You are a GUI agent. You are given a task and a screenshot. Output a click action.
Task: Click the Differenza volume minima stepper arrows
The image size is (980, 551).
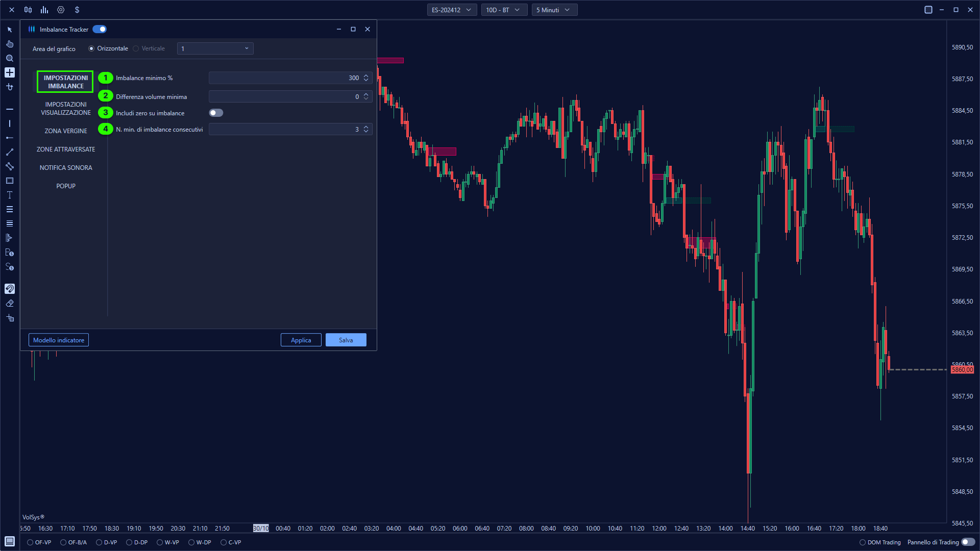(x=366, y=96)
